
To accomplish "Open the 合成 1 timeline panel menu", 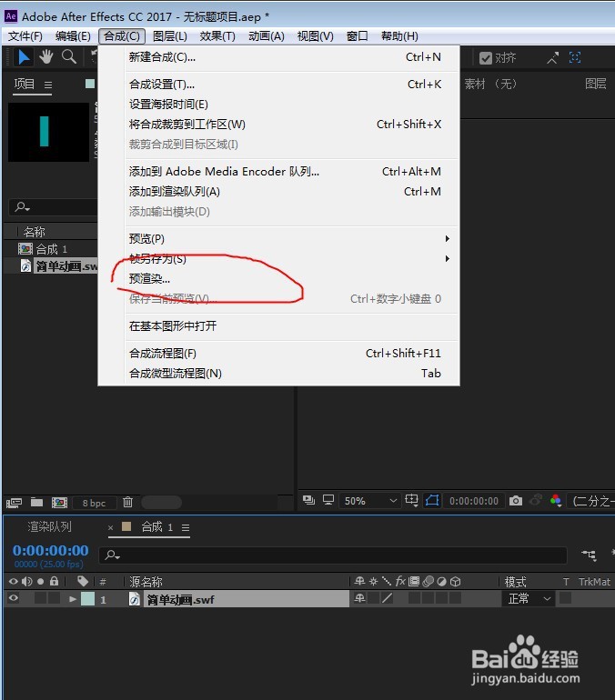I will point(186,528).
